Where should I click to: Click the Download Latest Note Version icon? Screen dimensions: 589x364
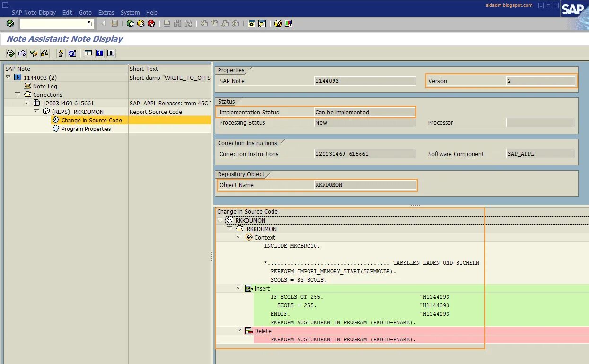(61, 53)
